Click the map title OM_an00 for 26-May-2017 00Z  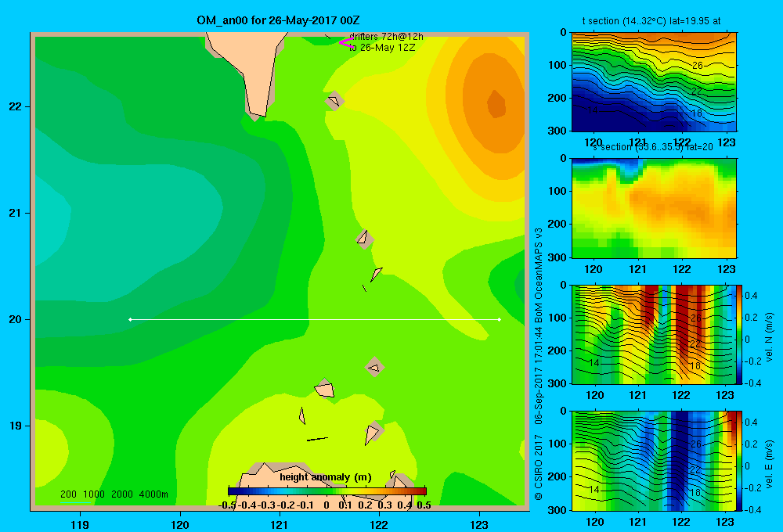[x=278, y=20]
